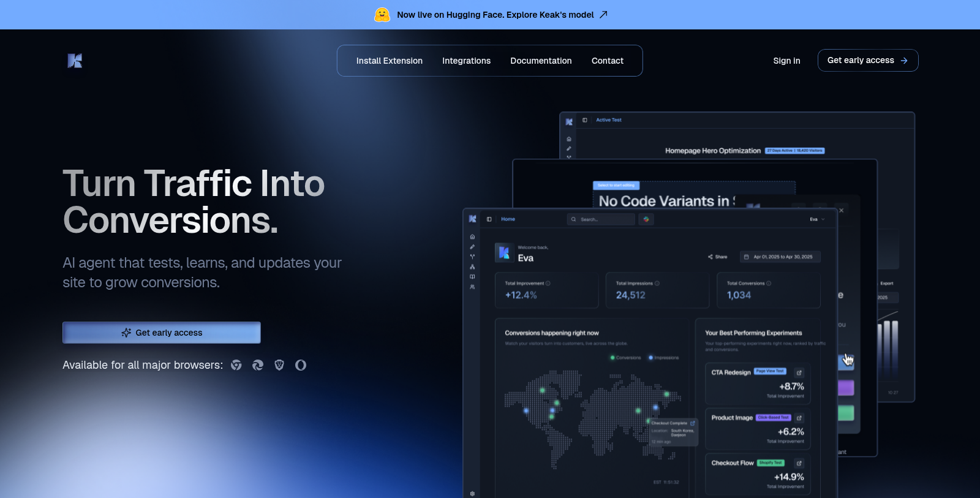Click the home icon in the Active Test window sidebar
This screenshot has width=980, height=498.
pos(569,139)
